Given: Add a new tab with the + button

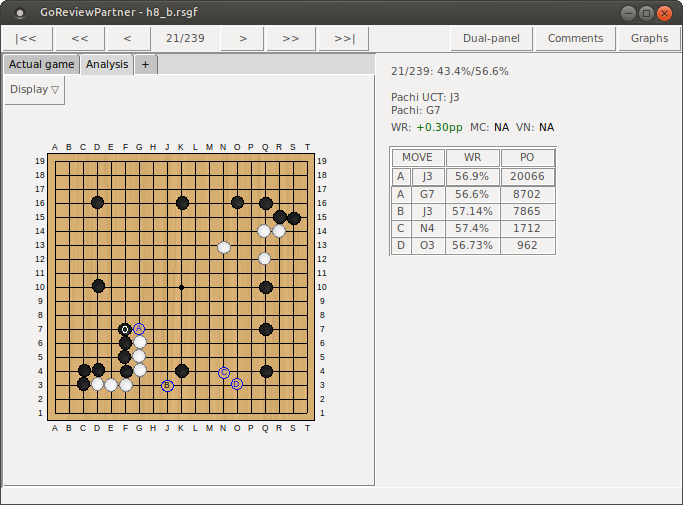Looking at the screenshot, I should pyautogui.click(x=145, y=64).
